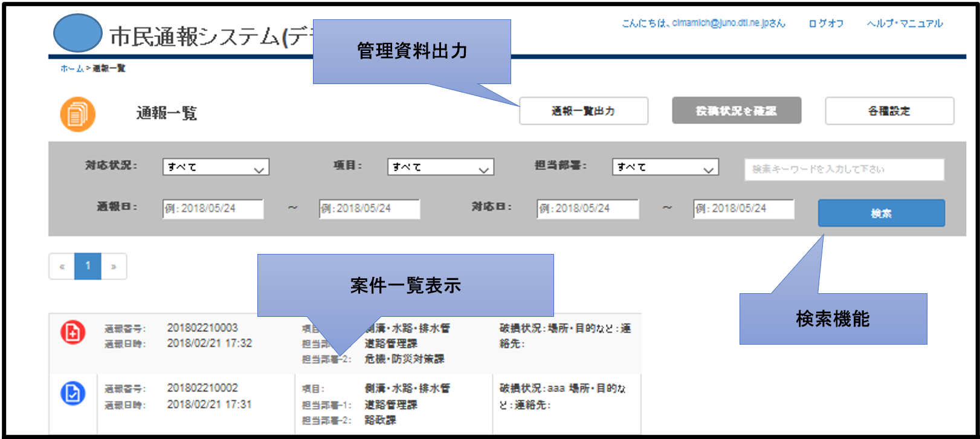The width and height of the screenshot is (980, 439).
Task: Click the 通報日 end date field
Action: (369, 209)
